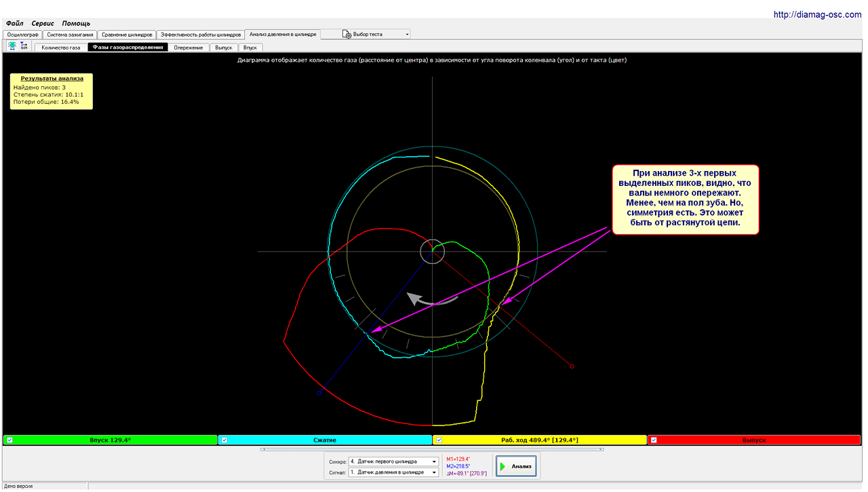Switch to the Сравнение цилиндров tab
868x492 pixels.
[127, 34]
